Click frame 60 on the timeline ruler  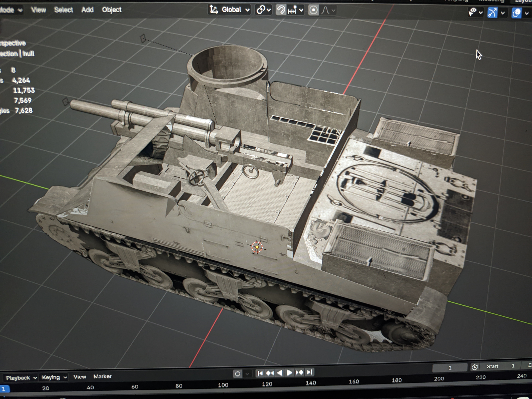point(135,387)
